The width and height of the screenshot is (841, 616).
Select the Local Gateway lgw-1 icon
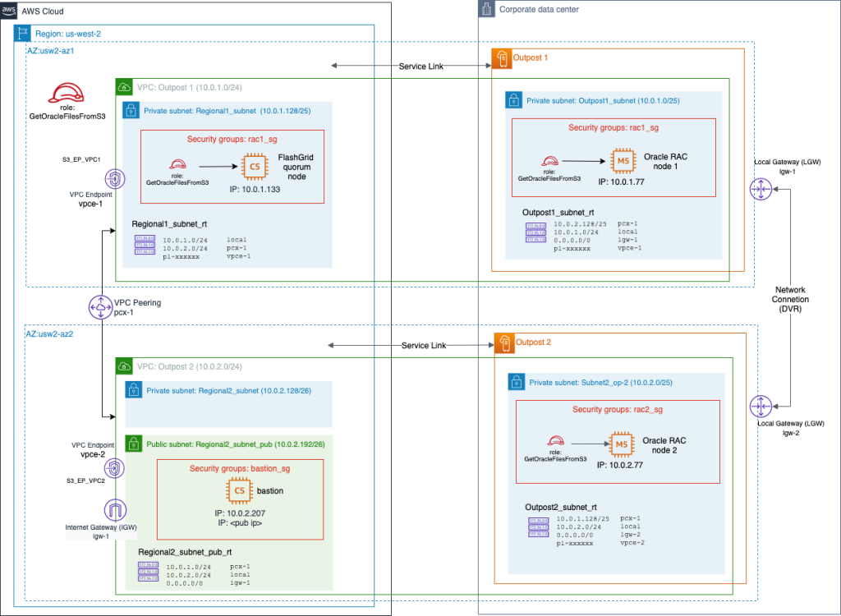pyautogui.click(x=761, y=189)
